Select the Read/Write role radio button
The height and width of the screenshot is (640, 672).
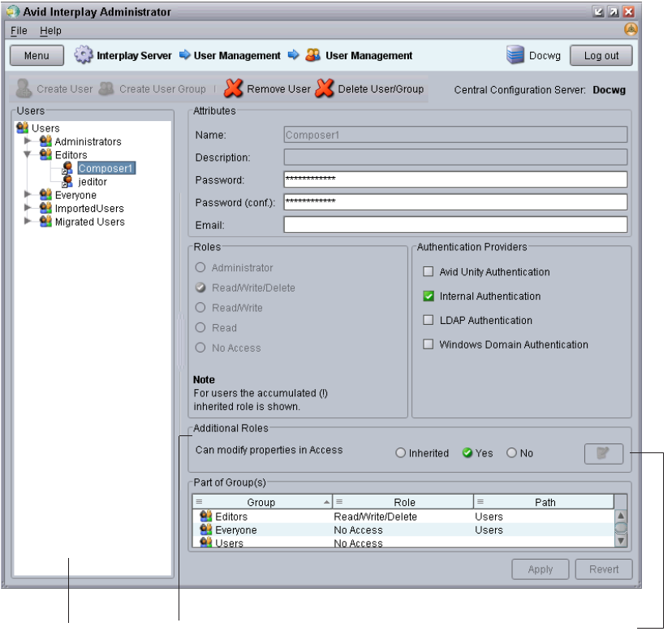(x=200, y=308)
